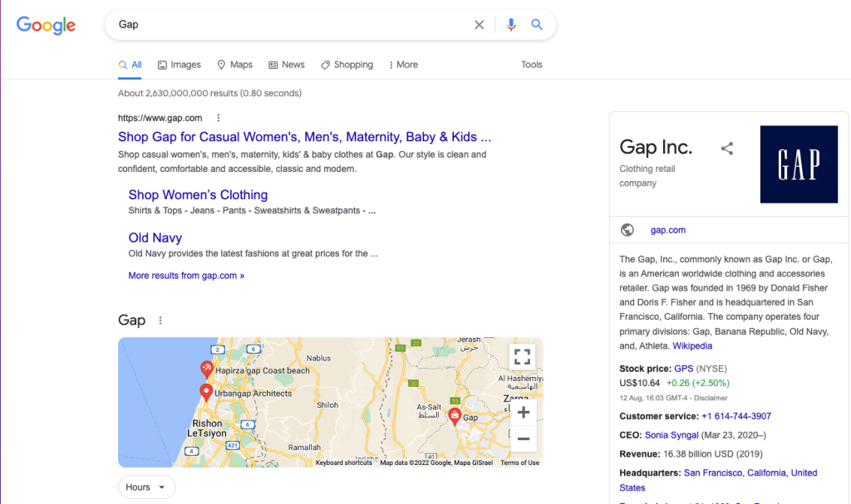Zoom out on the map
The height and width of the screenshot is (504, 851).
click(524, 438)
